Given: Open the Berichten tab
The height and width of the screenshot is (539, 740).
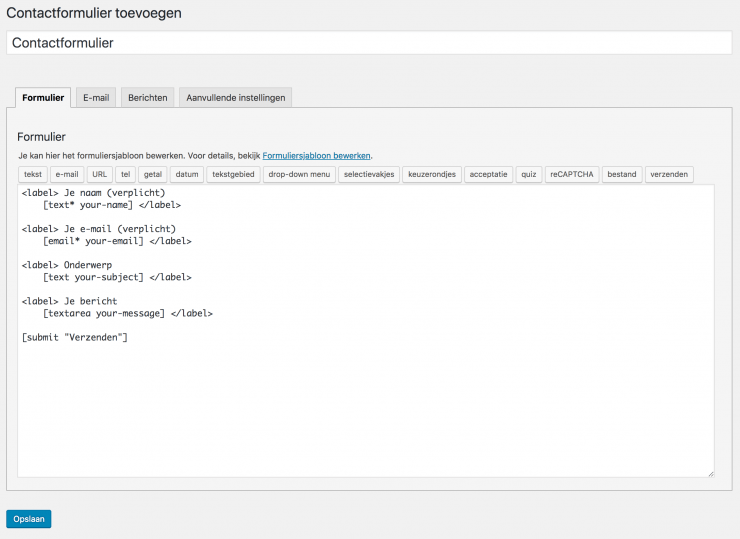Looking at the screenshot, I should click(147, 97).
